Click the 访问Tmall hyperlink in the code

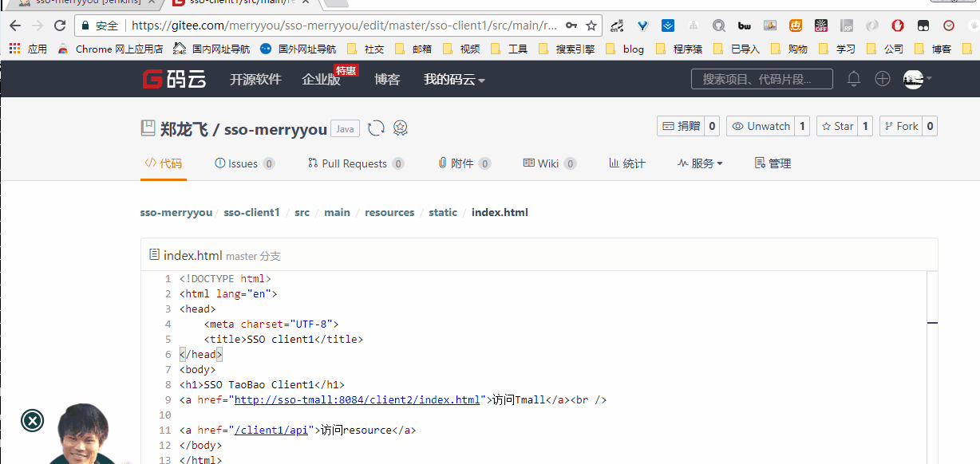[356, 399]
